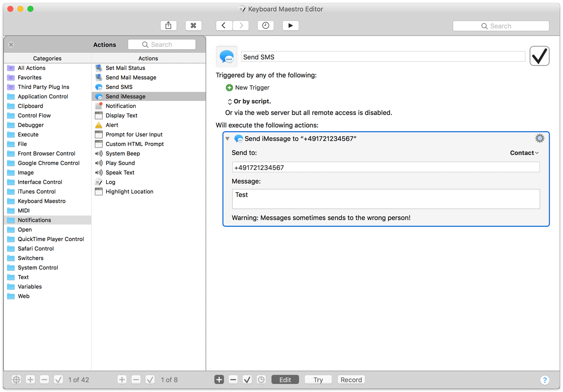Add a macro group with plus button

(30, 380)
